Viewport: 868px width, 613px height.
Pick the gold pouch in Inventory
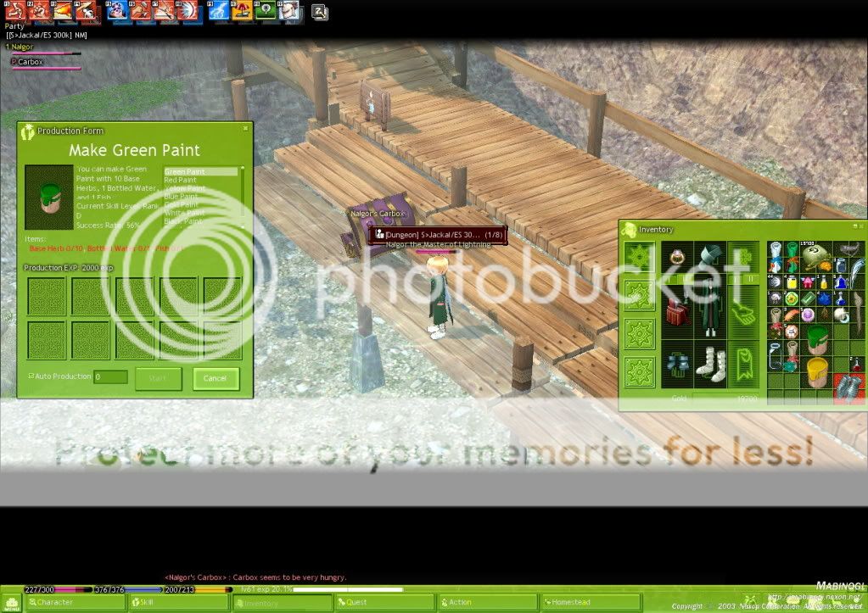[x=817, y=257]
